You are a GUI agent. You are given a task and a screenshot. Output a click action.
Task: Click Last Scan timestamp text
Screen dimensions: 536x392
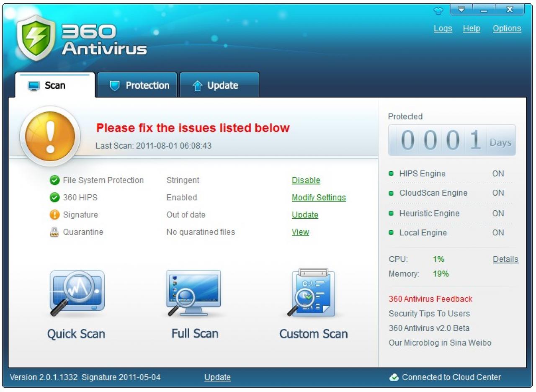click(154, 146)
